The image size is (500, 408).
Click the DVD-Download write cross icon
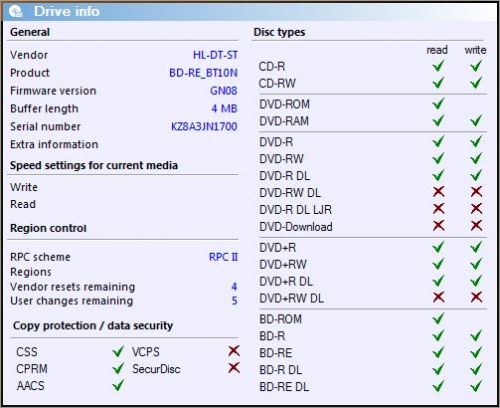click(x=477, y=226)
